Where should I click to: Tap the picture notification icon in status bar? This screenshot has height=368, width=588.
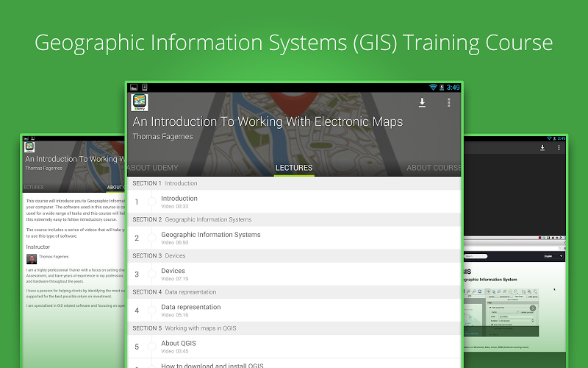(x=134, y=88)
